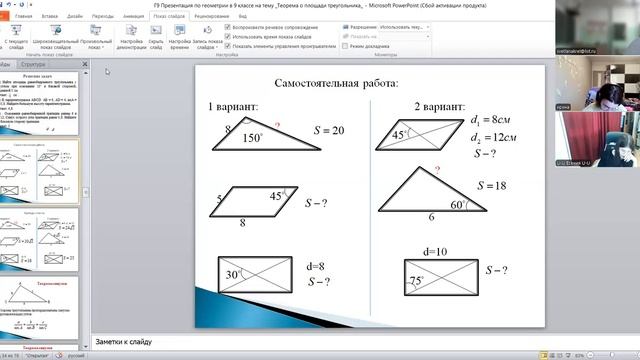
Task: Select rectangle with 30° diagonal angle
Action: click(x=255, y=275)
